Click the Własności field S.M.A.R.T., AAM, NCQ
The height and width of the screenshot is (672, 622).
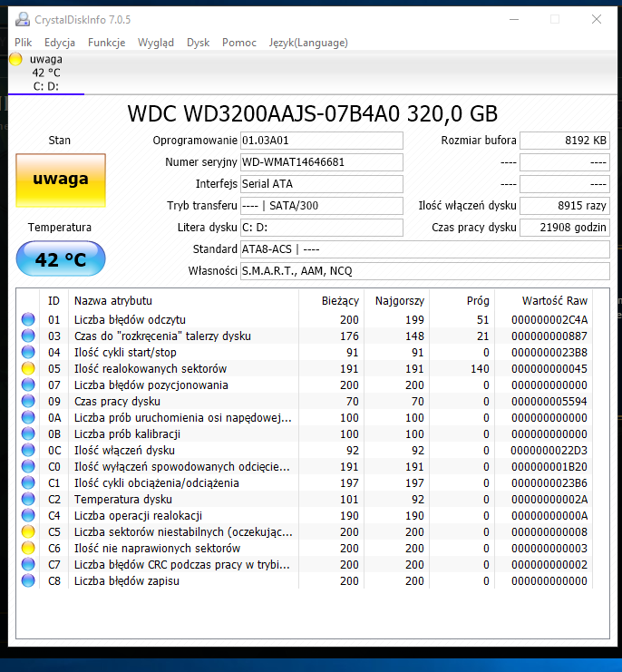(x=425, y=271)
